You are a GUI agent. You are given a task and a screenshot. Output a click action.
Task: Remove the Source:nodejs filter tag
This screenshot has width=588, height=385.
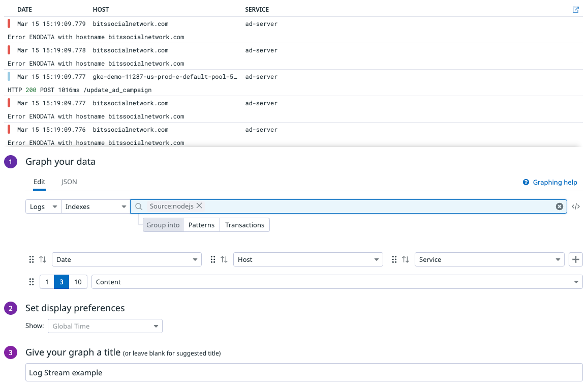point(199,206)
